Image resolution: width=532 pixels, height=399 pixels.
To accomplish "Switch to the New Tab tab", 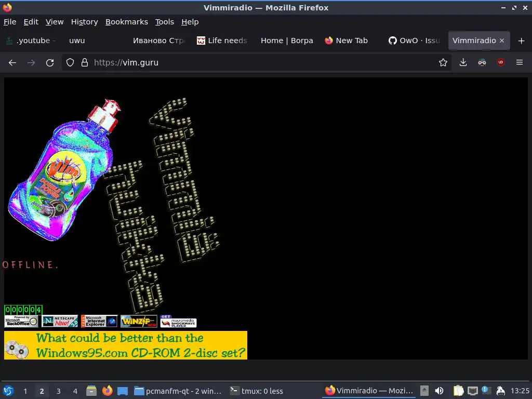I will [350, 41].
